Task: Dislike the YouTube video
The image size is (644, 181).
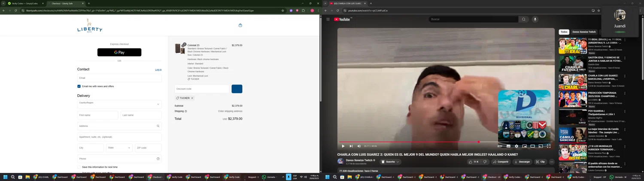Action: click(485, 162)
